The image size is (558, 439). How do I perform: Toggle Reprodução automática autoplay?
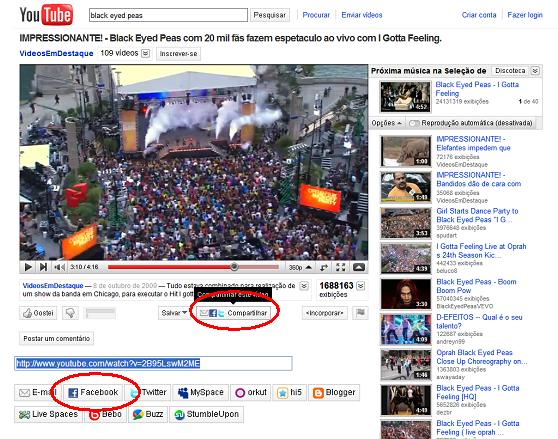tap(471, 123)
